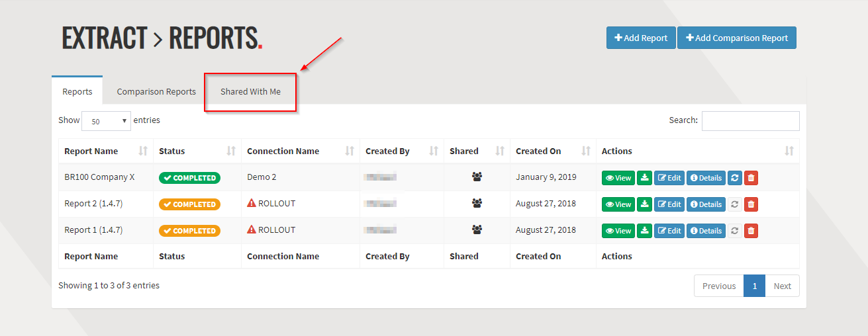Refresh Report 2 (1.4.7)

pos(734,204)
